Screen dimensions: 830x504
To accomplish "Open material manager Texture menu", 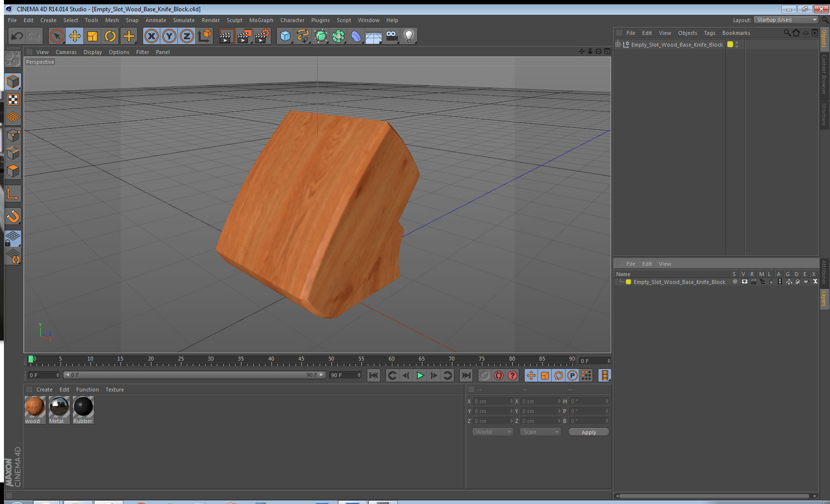I will point(115,390).
